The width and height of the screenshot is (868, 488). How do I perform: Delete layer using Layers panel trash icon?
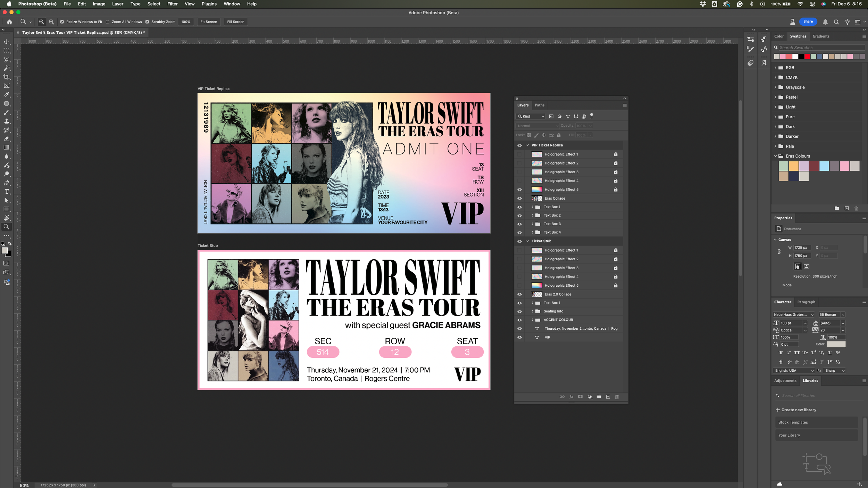(617, 397)
